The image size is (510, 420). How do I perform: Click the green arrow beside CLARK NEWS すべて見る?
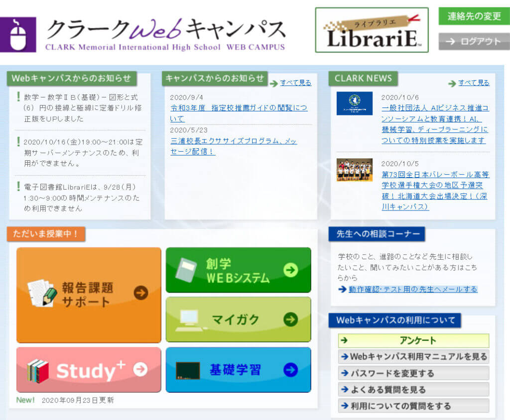452,84
